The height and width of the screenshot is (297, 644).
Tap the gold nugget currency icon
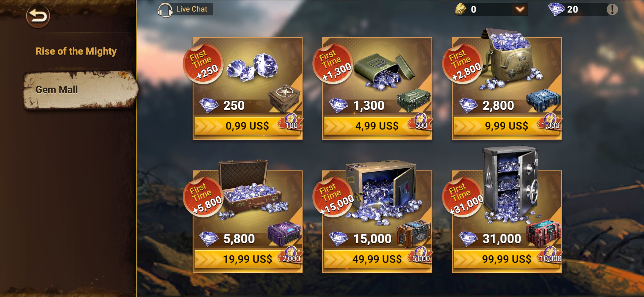click(460, 9)
